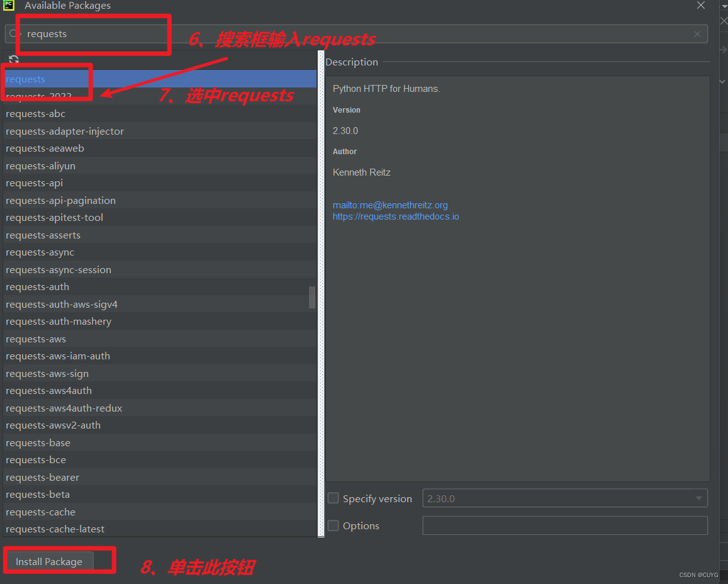Open the requests.readthedocs.io link

[x=396, y=216]
